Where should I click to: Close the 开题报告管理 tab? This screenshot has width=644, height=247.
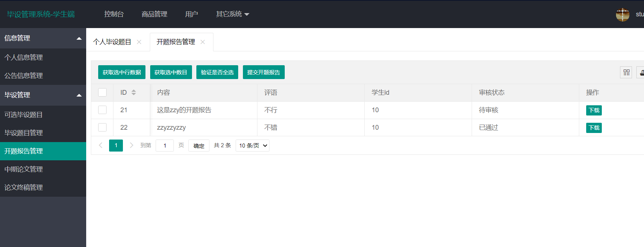click(x=203, y=42)
